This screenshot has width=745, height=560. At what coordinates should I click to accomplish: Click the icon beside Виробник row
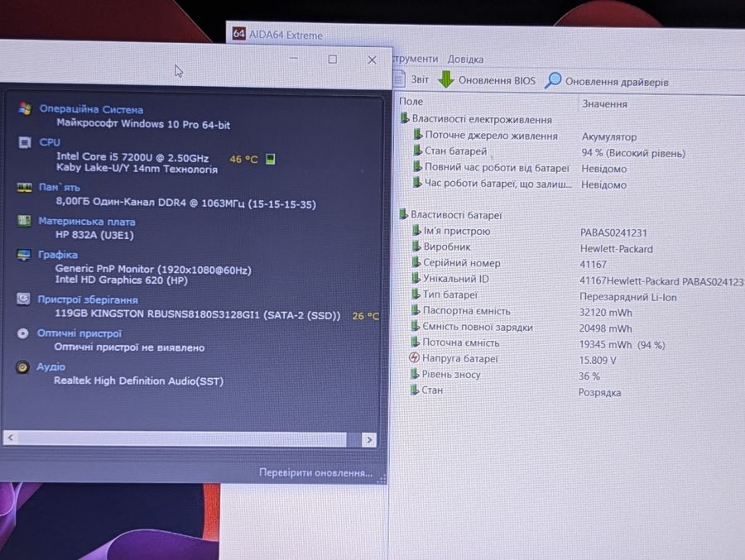pyautogui.click(x=416, y=246)
